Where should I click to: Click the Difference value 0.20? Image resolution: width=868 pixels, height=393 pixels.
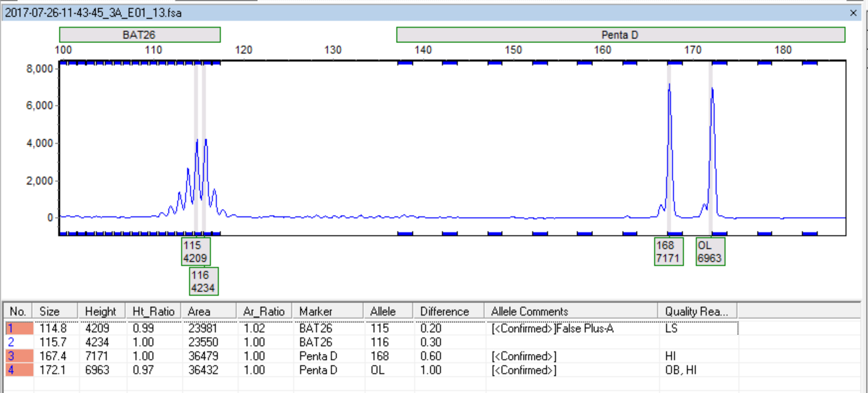click(430, 328)
